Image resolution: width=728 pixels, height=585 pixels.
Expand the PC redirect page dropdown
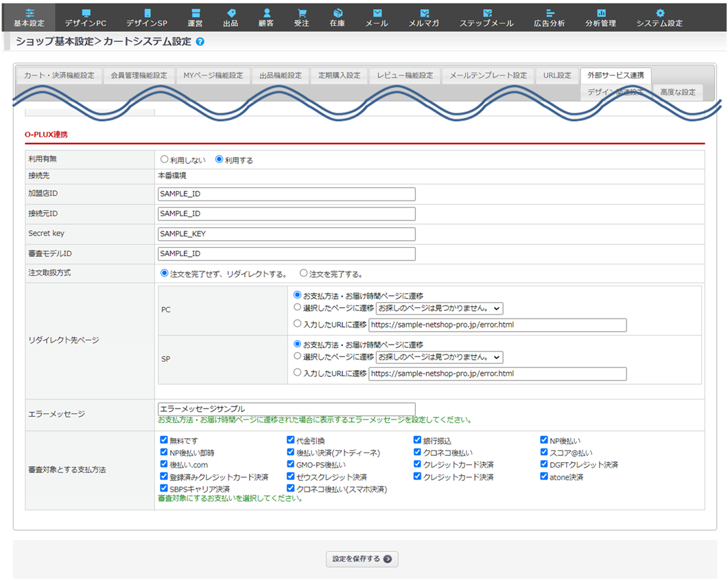(x=439, y=308)
